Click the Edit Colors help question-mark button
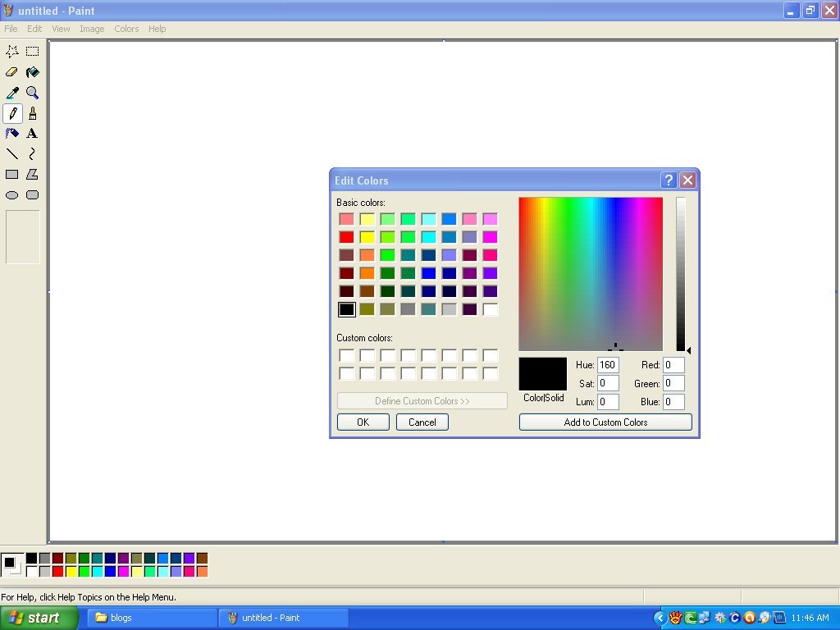Image resolution: width=840 pixels, height=630 pixels. pos(669,180)
